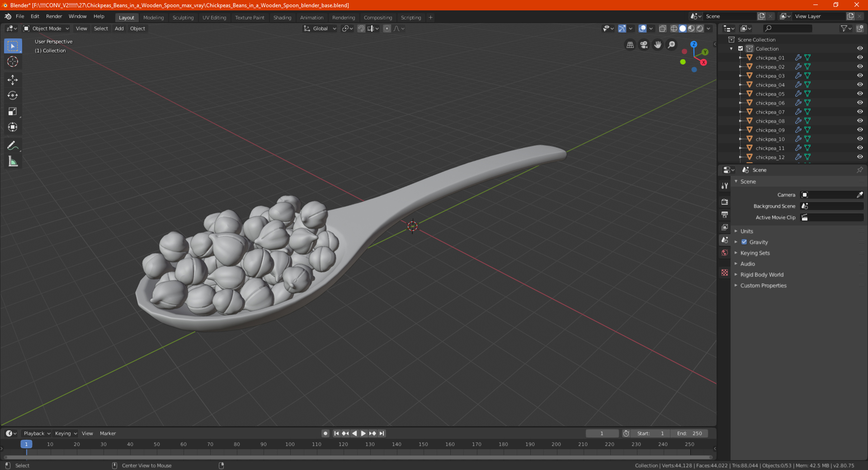Choose the Move tool
This screenshot has width=868, height=470.
tap(13, 80)
